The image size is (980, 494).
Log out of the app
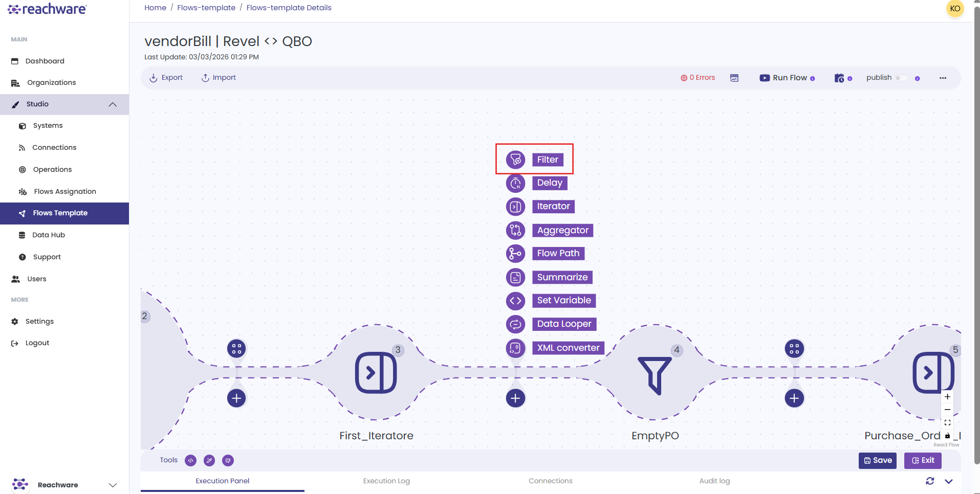[x=37, y=343]
